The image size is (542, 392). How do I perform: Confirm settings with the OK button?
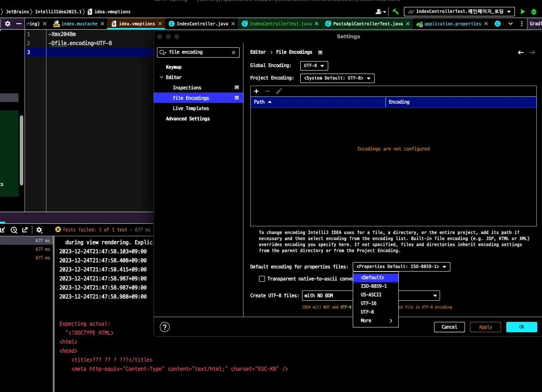coord(521,327)
